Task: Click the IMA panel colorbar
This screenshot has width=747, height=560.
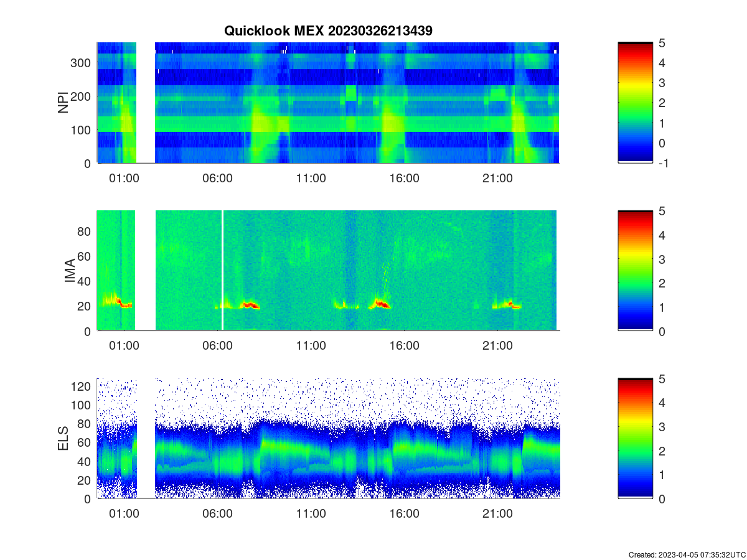Action: tap(636, 271)
